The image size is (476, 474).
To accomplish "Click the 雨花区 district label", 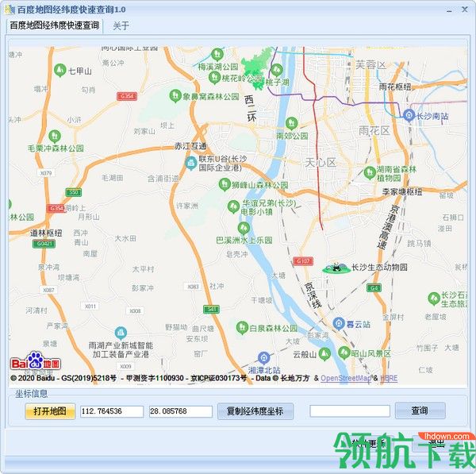I will (x=374, y=131).
